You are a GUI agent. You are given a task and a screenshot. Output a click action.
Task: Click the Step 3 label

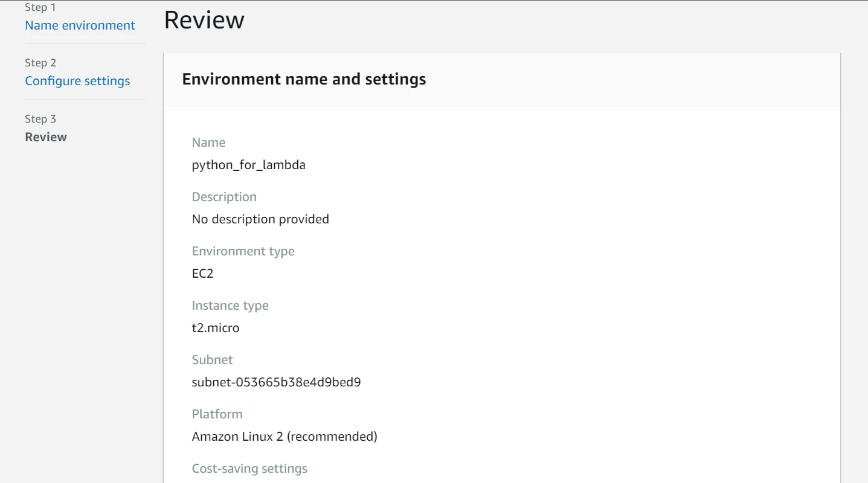(x=40, y=119)
